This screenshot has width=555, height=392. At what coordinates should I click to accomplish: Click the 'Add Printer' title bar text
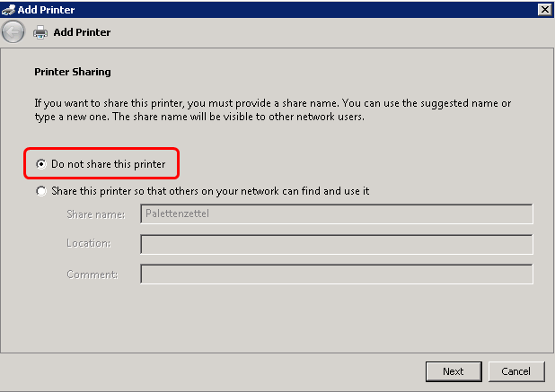[x=46, y=9]
